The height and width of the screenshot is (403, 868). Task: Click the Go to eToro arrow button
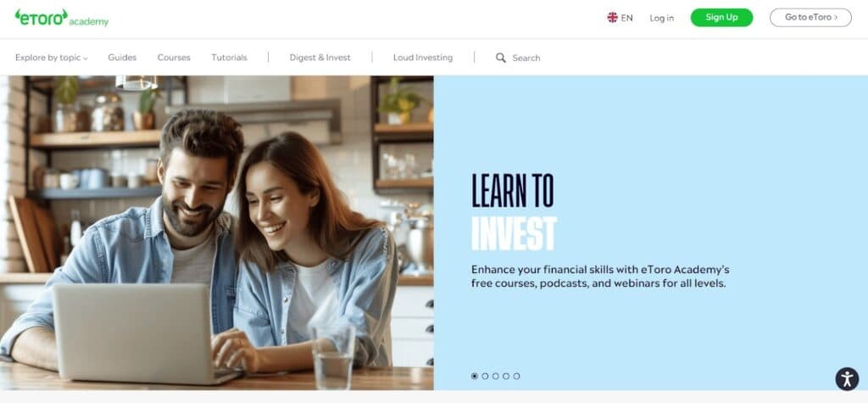810,17
